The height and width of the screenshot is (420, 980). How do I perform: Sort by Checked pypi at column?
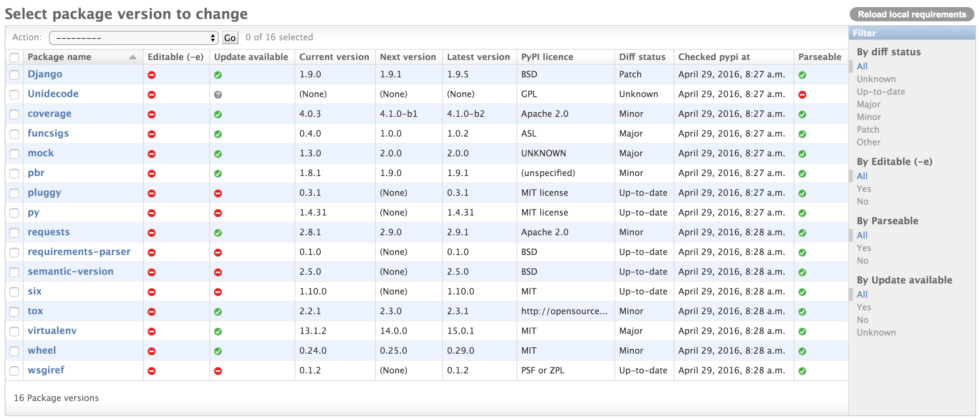click(x=714, y=57)
